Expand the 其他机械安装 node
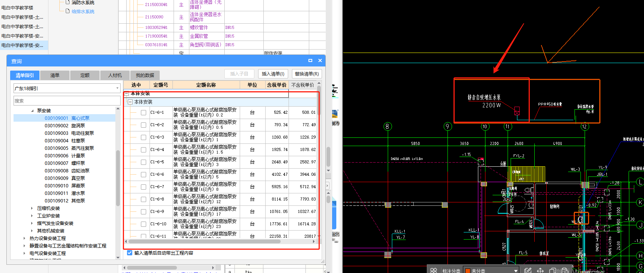 tap(32, 231)
